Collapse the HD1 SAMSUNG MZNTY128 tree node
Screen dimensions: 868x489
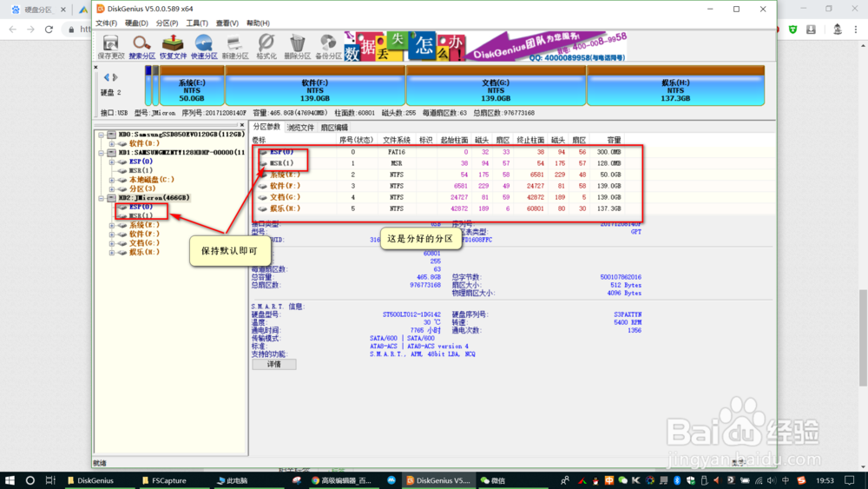102,152
